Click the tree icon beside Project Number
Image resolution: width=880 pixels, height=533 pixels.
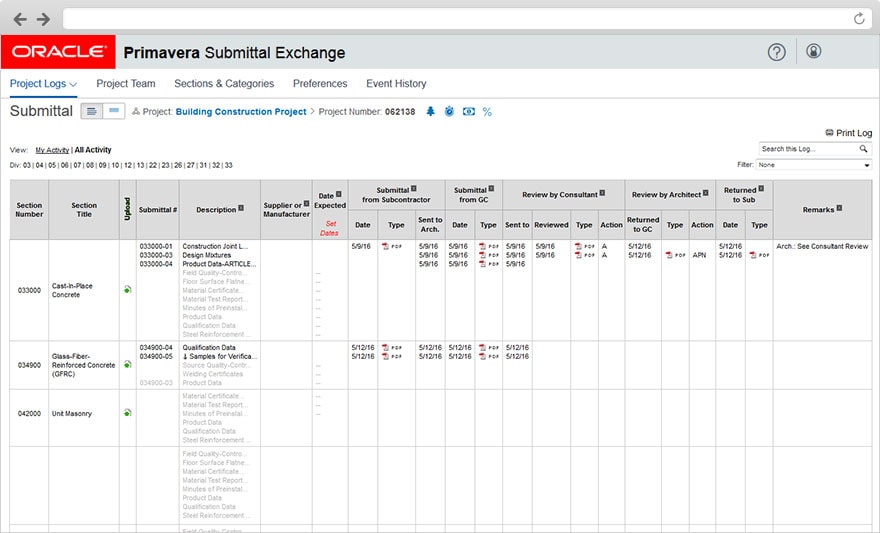click(x=430, y=111)
